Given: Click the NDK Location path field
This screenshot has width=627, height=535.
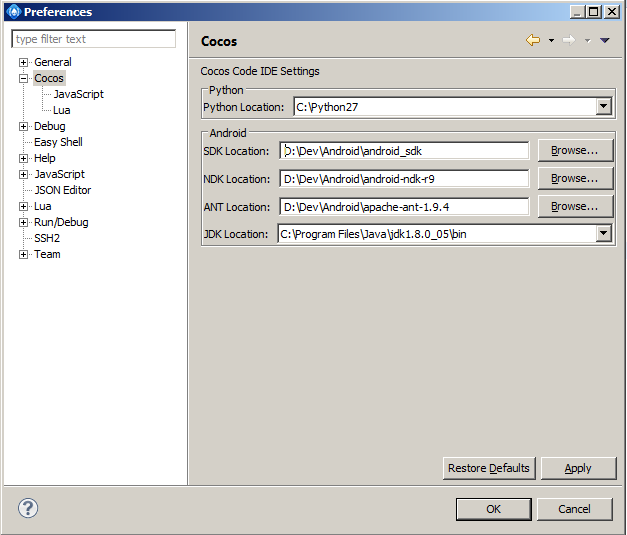Looking at the screenshot, I should pyautogui.click(x=404, y=179).
